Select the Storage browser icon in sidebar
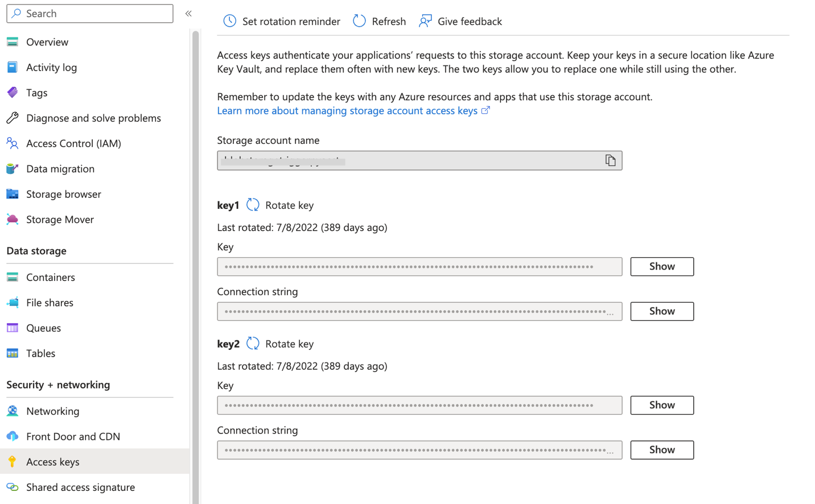 [x=12, y=194]
